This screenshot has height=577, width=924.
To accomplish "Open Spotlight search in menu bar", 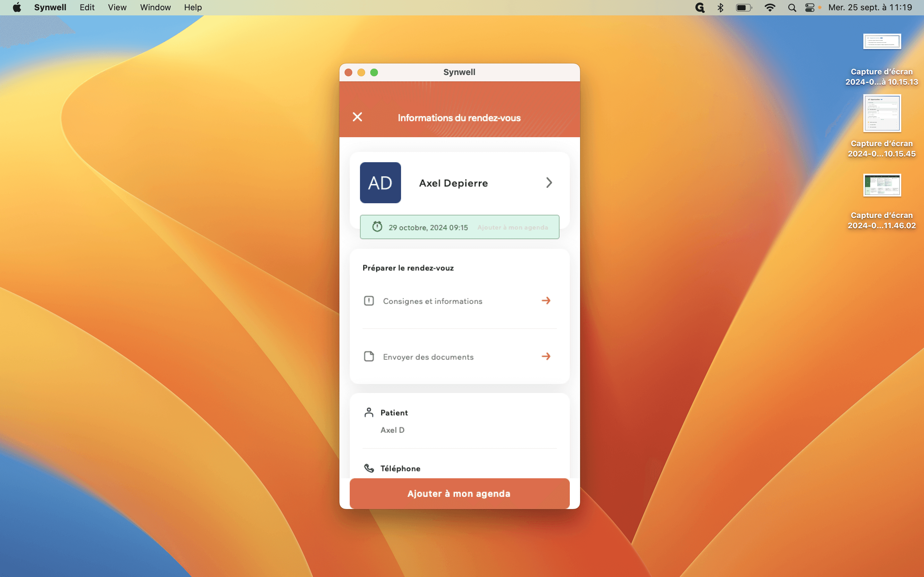I will tap(792, 8).
